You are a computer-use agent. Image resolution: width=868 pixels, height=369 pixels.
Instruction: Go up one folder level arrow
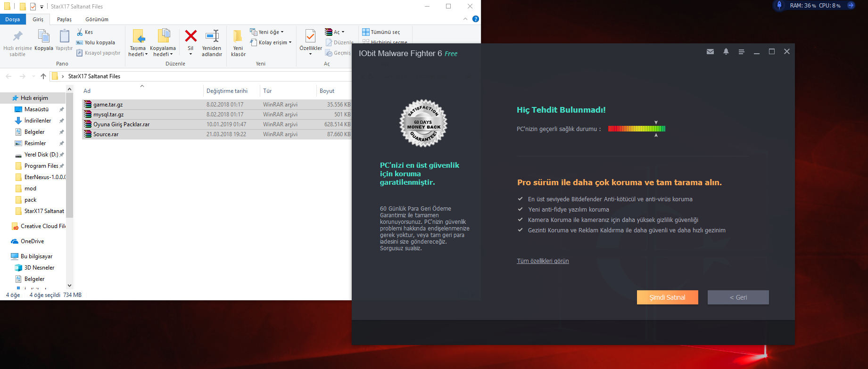43,76
